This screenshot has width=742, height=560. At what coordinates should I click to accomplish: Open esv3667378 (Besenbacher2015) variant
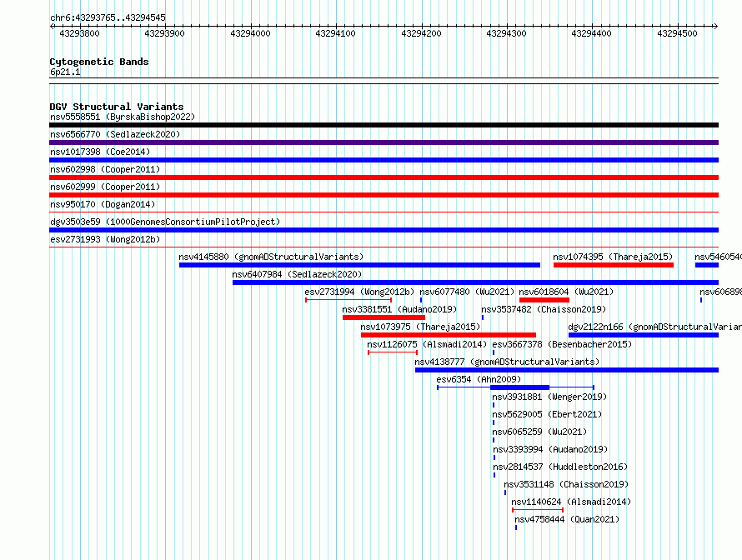tap(562, 344)
